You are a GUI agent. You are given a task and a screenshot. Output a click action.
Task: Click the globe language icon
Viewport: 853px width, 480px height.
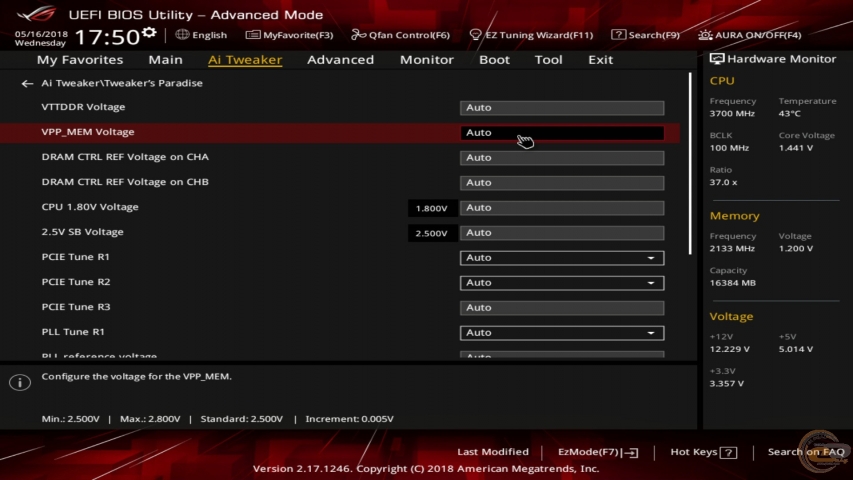(182, 34)
